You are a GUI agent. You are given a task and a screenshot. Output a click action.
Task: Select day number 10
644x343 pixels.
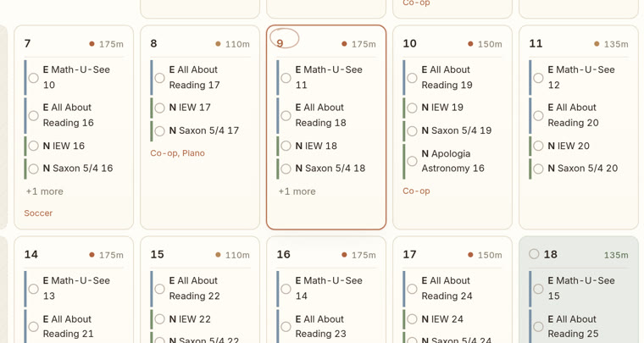pos(409,43)
